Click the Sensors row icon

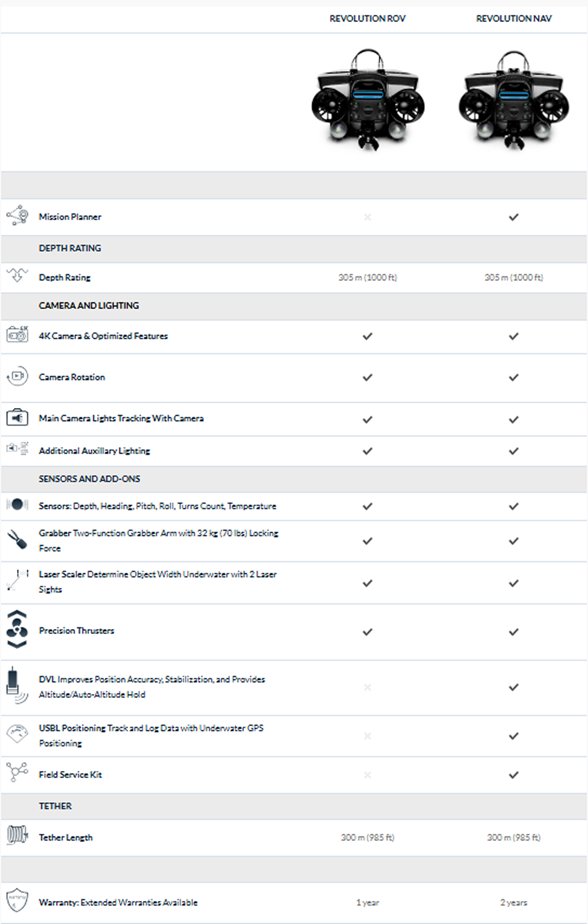pyautogui.click(x=17, y=504)
